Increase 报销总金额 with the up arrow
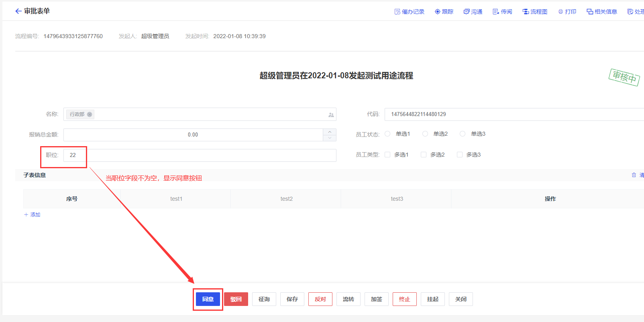 coord(330,132)
